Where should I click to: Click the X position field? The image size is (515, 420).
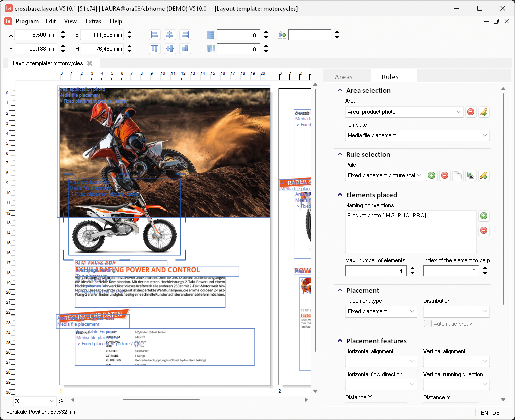[x=36, y=35]
